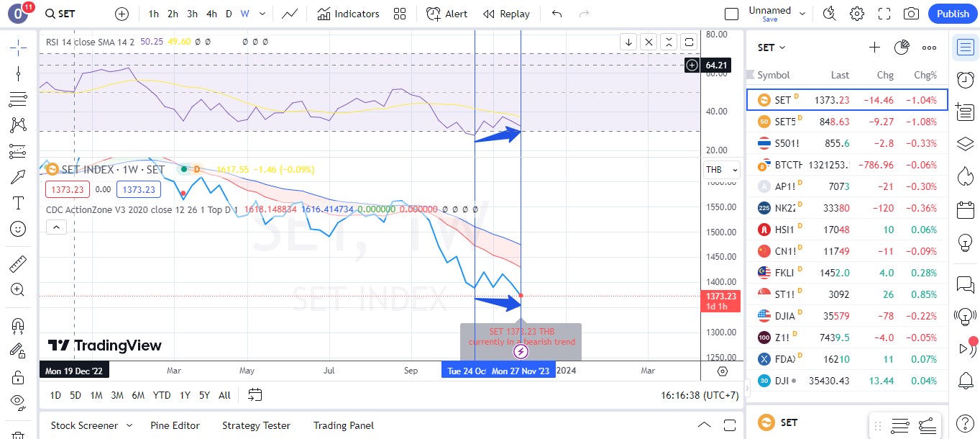The image size is (980, 439).
Task: Toggle magnet mode
Action: [18, 325]
